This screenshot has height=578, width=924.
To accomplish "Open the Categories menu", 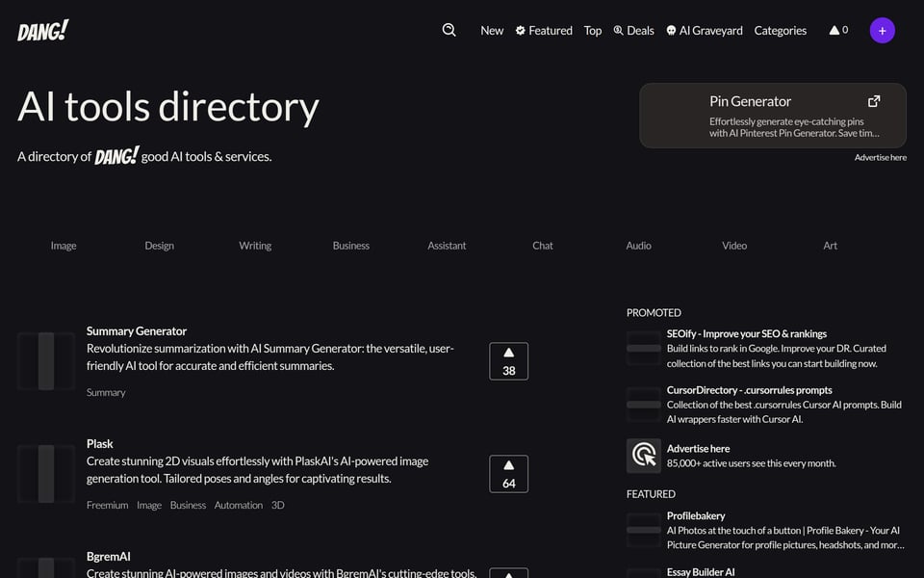I will (x=780, y=31).
